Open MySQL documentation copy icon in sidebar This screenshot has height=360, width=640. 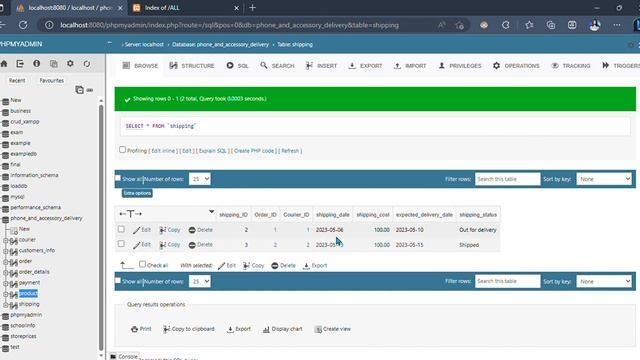(53, 64)
